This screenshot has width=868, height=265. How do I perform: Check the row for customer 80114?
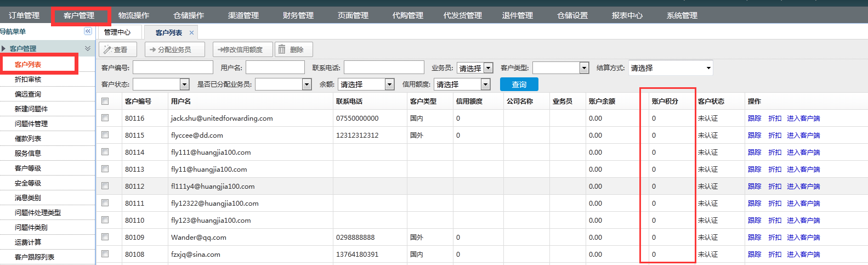tap(105, 151)
